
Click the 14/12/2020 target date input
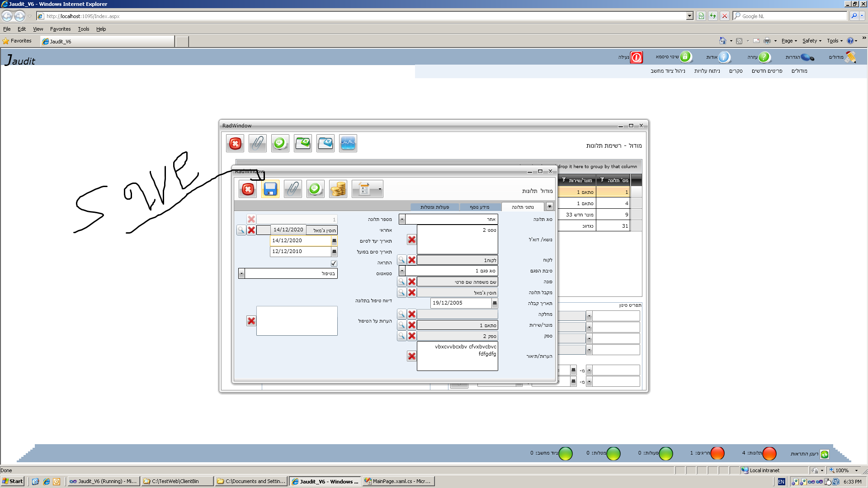(x=301, y=241)
